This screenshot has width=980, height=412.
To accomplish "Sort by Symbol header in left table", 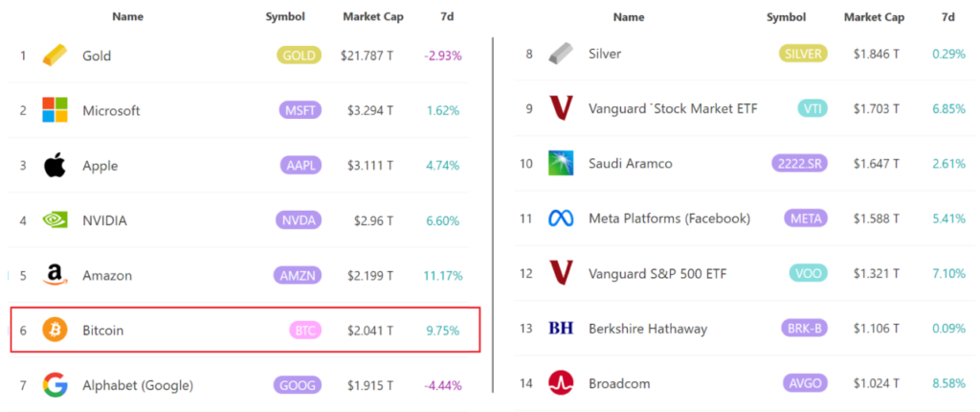I will coord(285,16).
